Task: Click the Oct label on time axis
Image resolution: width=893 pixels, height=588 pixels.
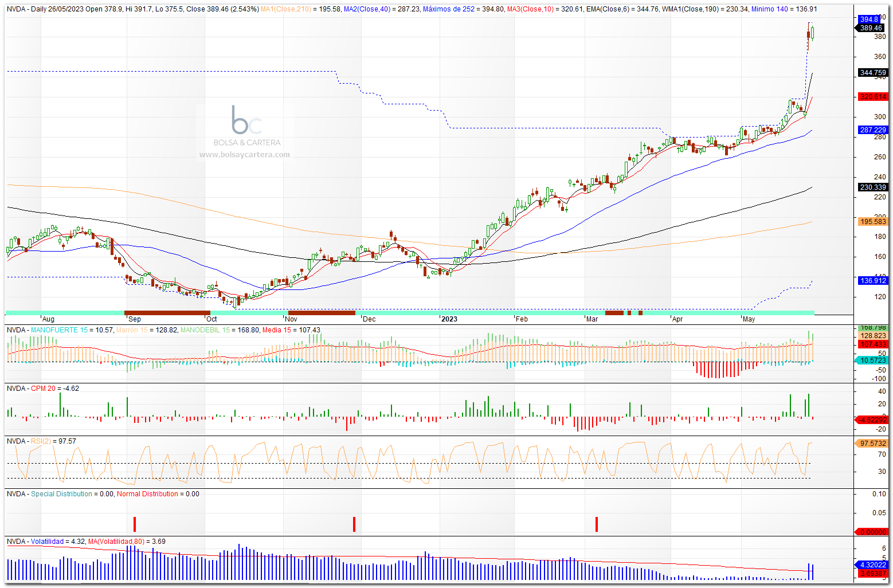Action: click(211, 319)
